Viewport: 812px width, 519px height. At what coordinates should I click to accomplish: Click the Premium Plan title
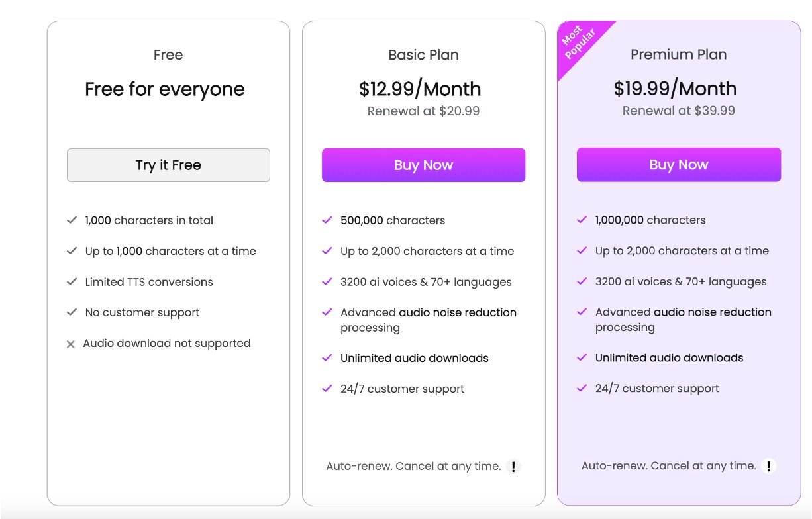pos(678,55)
